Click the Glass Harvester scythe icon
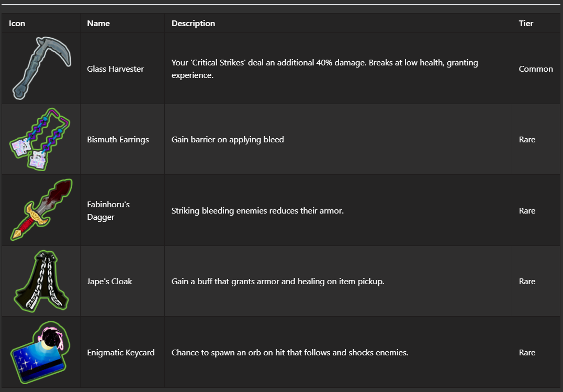Screen dimensions: 563x392 [x=42, y=68]
